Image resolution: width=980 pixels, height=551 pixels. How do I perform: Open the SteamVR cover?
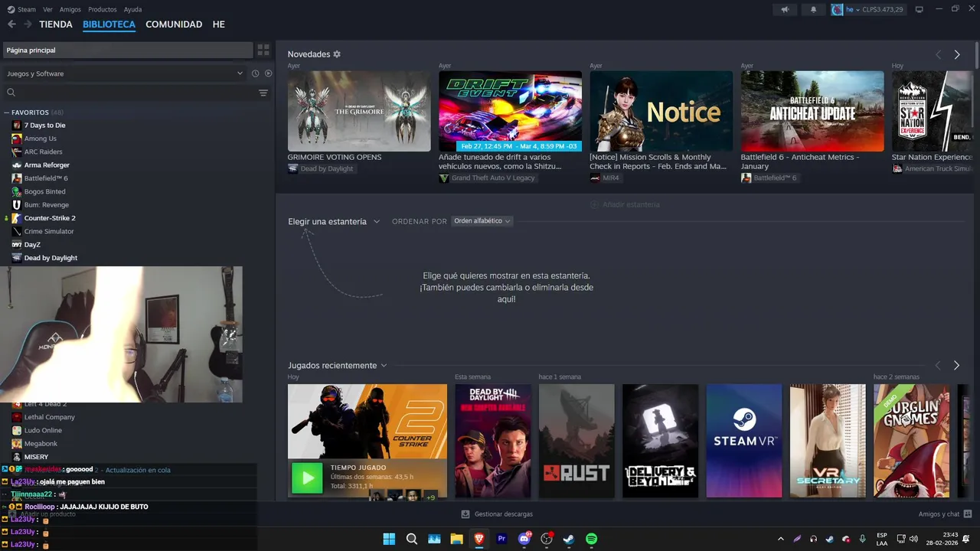tap(744, 441)
